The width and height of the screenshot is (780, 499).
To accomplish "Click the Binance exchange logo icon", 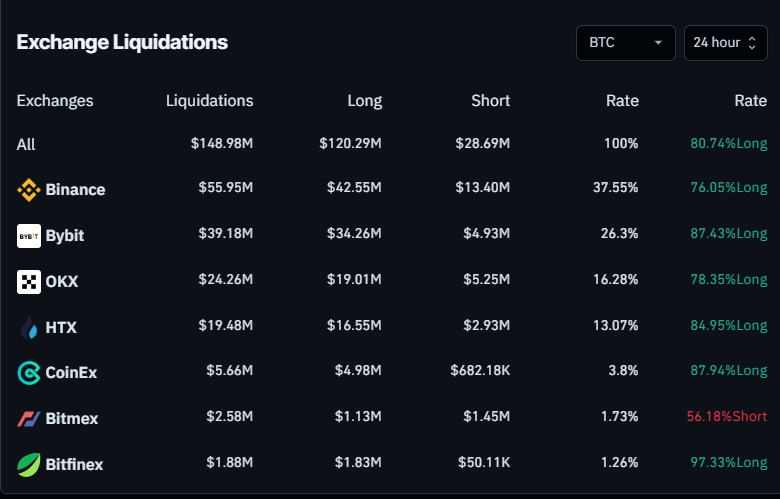I will click(x=29, y=189).
